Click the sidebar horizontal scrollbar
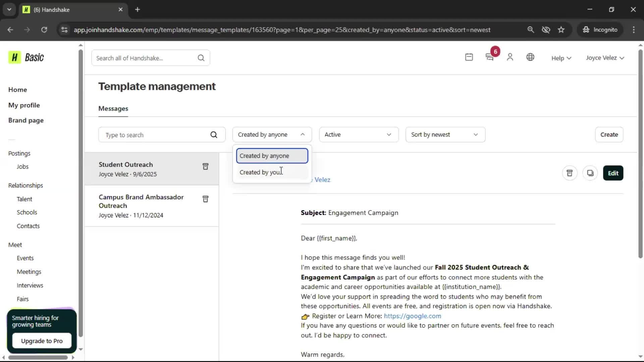 [x=38, y=358]
